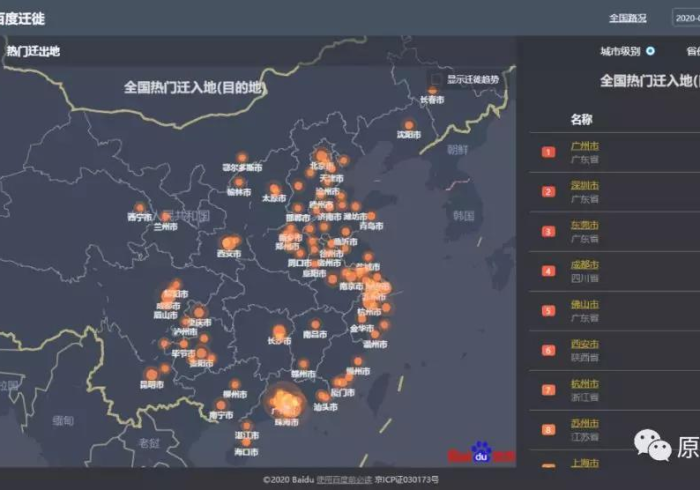The width and height of the screenshot is (700, 490).
Task: Open the date picker field 2020
Action: point(686,18)
